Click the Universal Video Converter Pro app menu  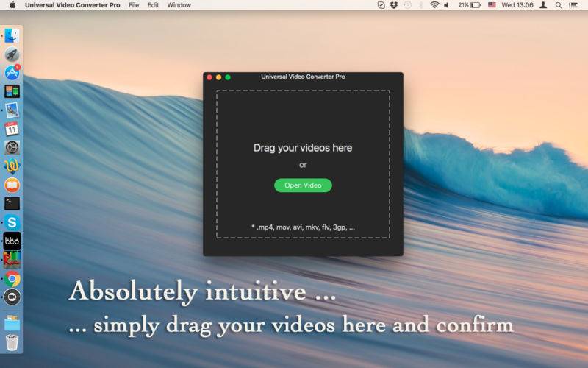[x=72, y=5]
